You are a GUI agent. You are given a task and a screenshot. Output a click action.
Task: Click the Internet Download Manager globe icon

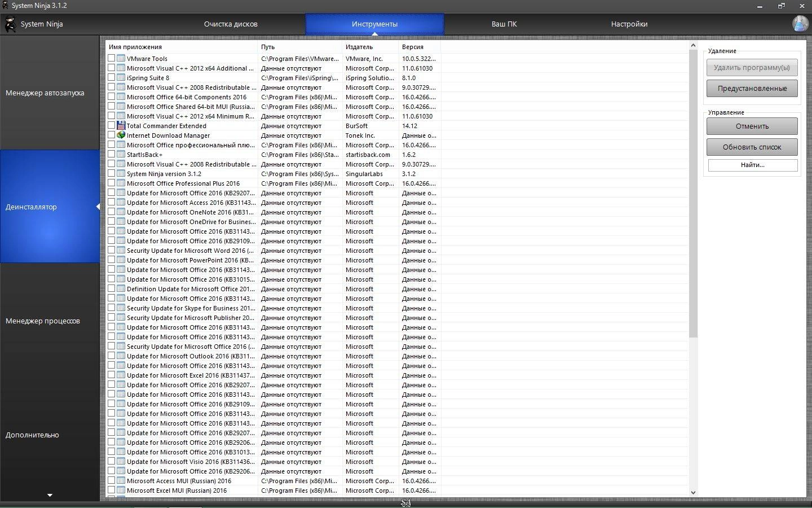pos(121,135)
